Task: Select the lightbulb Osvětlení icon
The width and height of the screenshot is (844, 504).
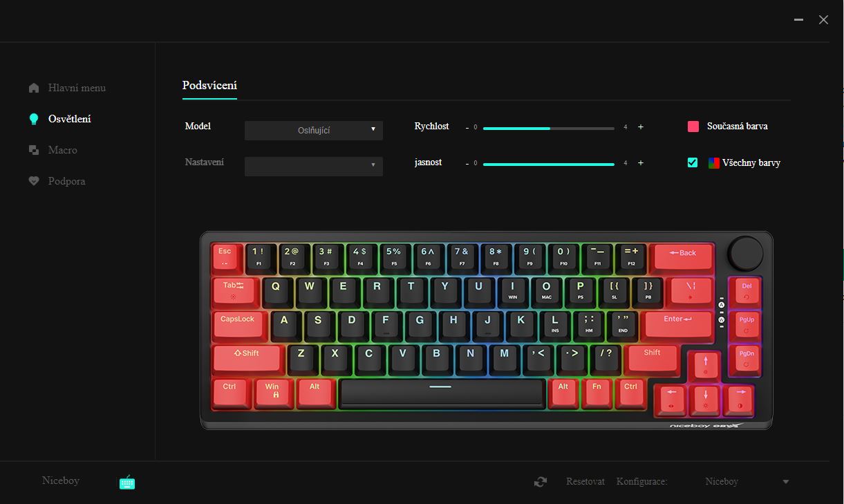Action: pos(34,119)
